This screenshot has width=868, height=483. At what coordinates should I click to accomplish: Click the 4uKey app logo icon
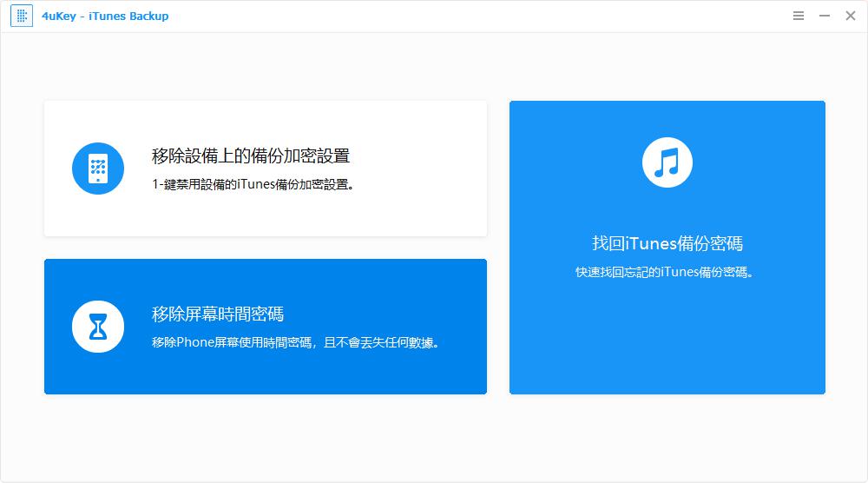(22, 16)
